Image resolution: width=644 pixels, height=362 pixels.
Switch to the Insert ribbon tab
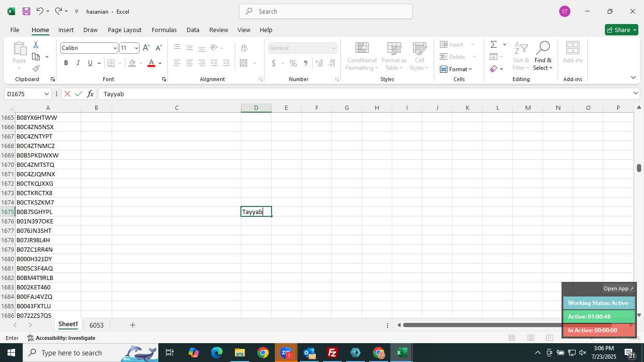(x=66, y=30)
